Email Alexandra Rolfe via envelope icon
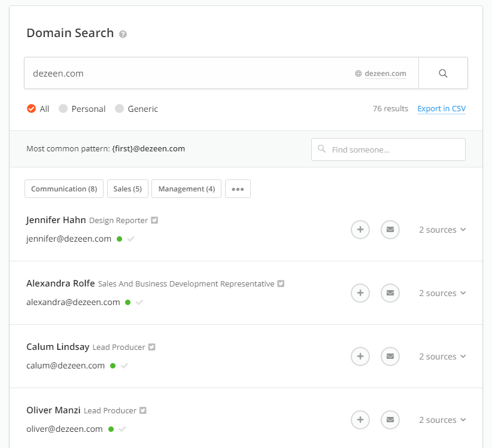The width and height of the screenshot is (492, 448). [x=390, y=293]
